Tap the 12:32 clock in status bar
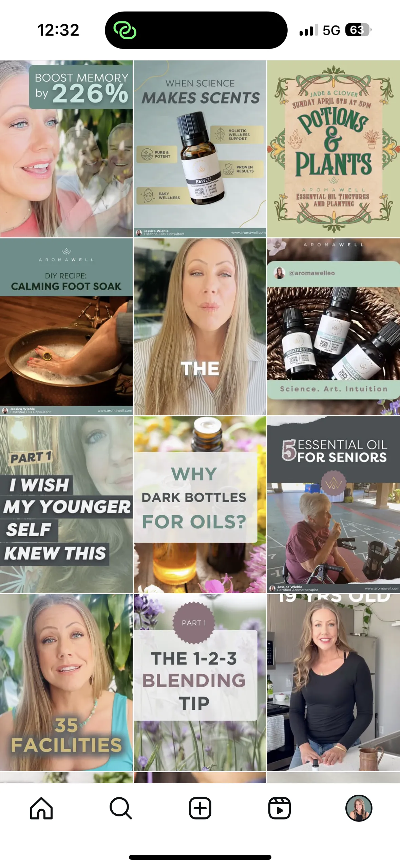This screenshot has width=400, height=868. [58, 30]
